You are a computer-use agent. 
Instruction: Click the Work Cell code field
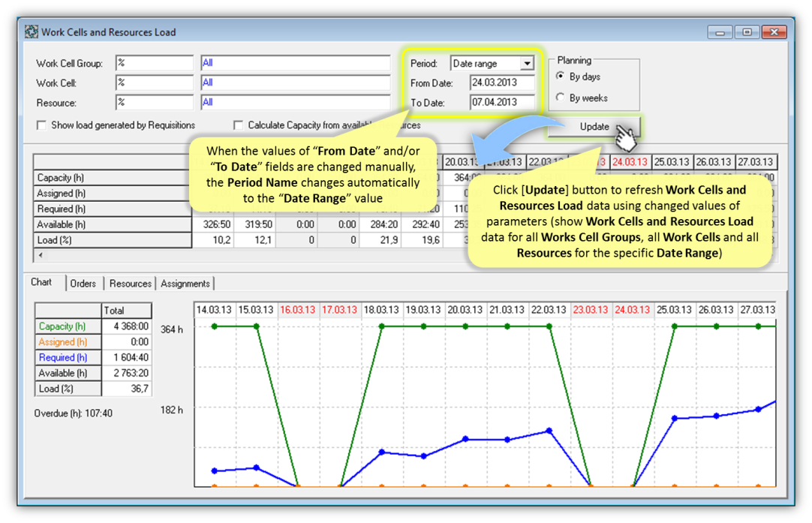pyautogui.click(x=155, y=83)
